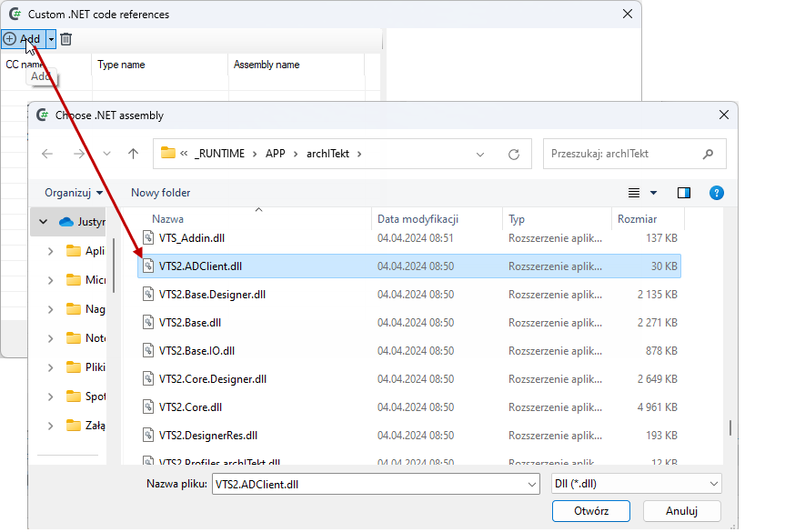Screen dimensions: 785x532
Task: Click the Anuluj button
Action: click(682, 511)
